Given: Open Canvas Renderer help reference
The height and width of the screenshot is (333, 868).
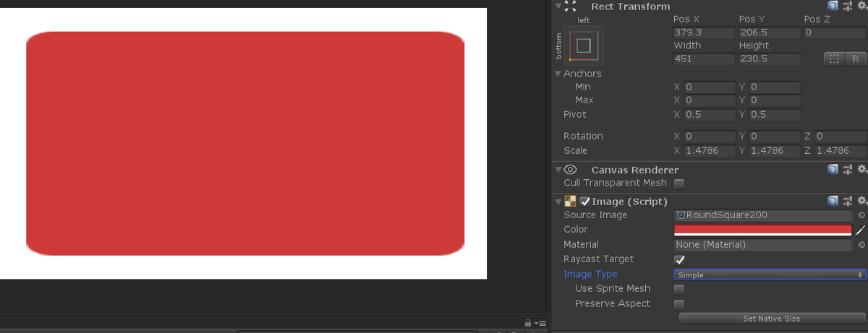Looking at the screenshot, I should click(833, 169).
